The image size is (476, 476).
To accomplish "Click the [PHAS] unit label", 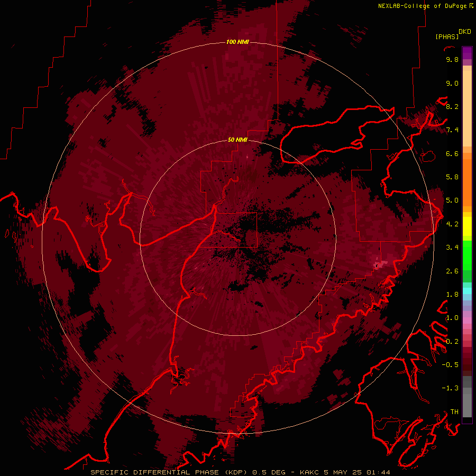I will [447, 36].
